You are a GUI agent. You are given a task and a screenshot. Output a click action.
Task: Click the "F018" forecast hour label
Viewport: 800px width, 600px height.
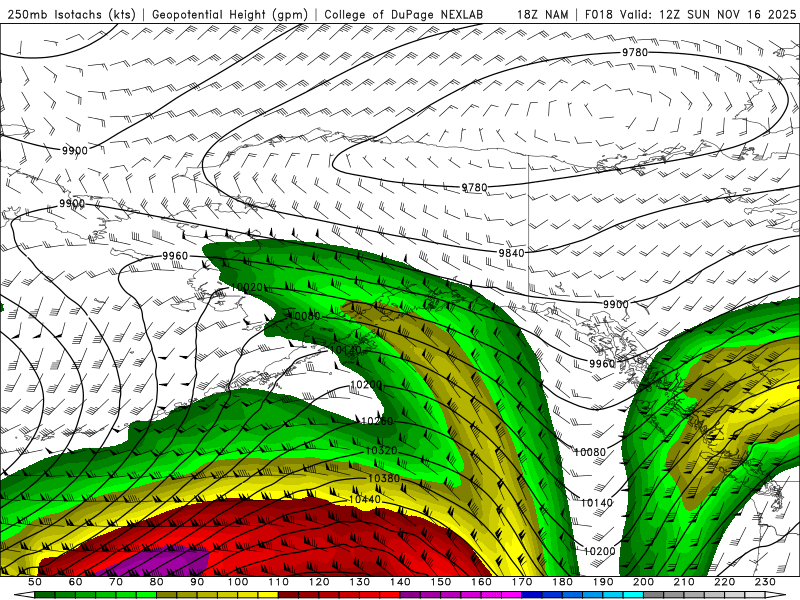(x=598, y=14)
